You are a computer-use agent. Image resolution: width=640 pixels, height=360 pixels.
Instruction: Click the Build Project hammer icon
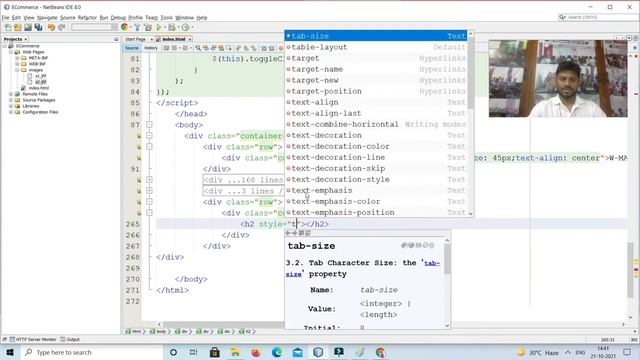click(x=137, y=27)
